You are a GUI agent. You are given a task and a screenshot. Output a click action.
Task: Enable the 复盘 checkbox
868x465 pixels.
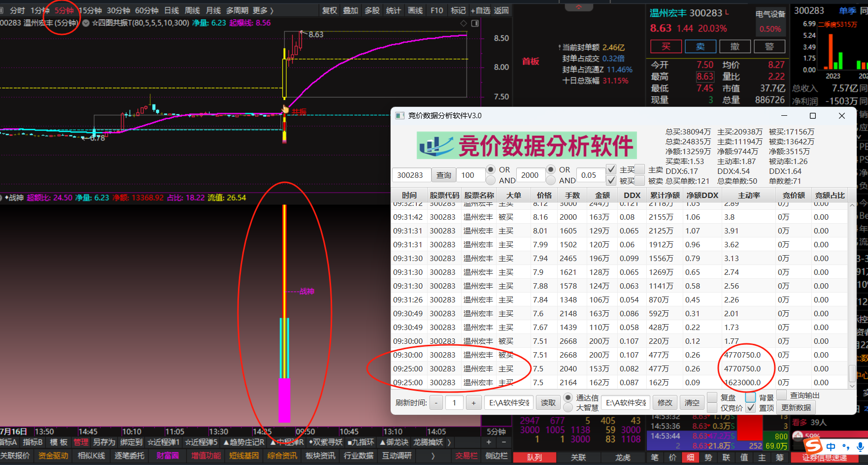coord(712,398)
